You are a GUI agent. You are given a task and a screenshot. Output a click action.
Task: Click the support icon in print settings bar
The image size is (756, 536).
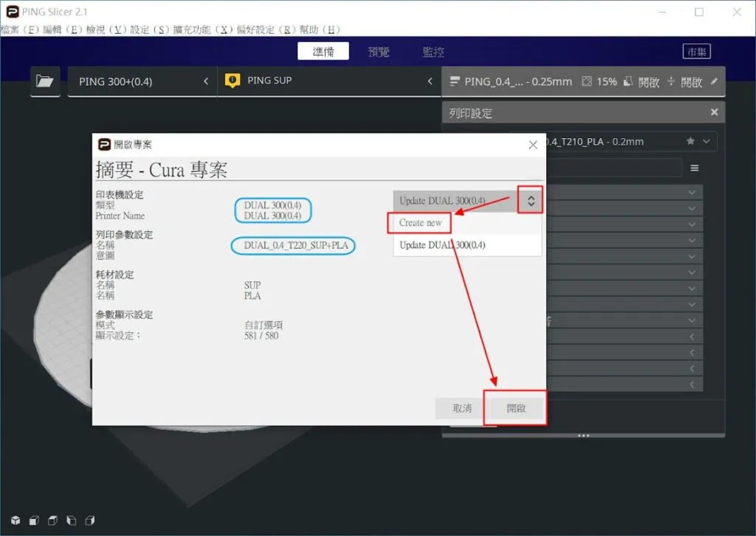coord(628,81)
